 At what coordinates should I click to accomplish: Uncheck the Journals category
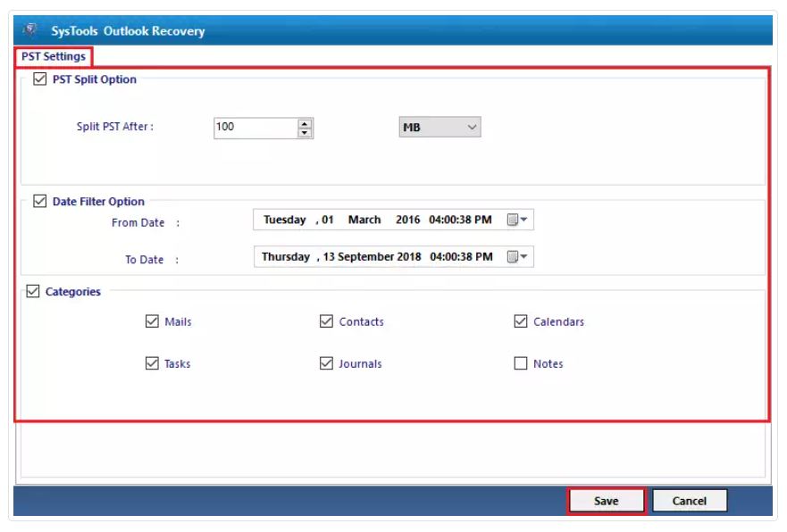326,363
